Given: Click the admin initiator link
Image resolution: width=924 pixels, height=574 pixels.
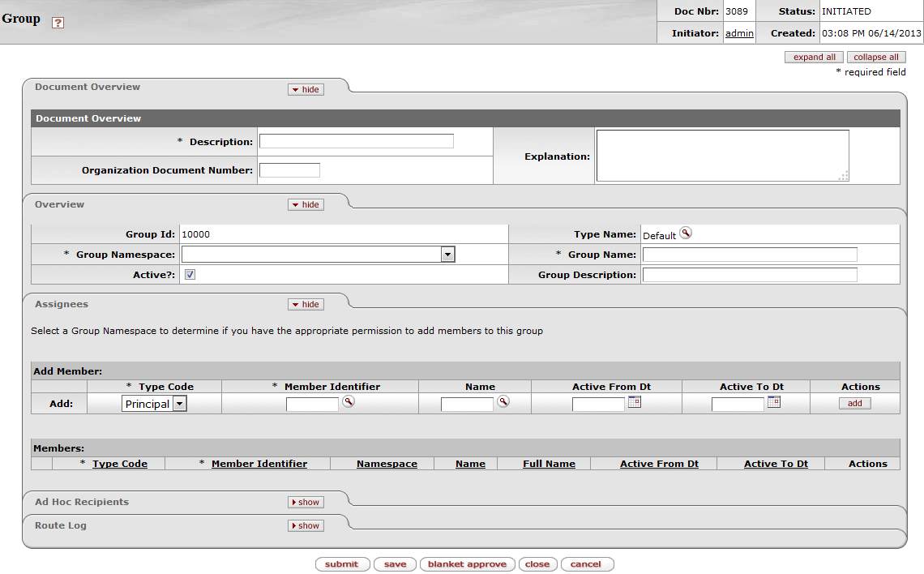Looking at the screenshot, I should 739,33.
